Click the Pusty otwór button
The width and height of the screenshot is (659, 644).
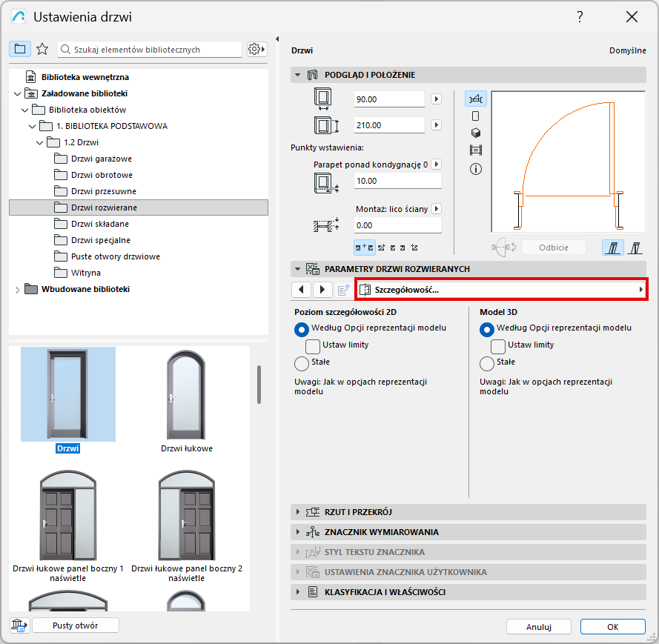[75, 625]
